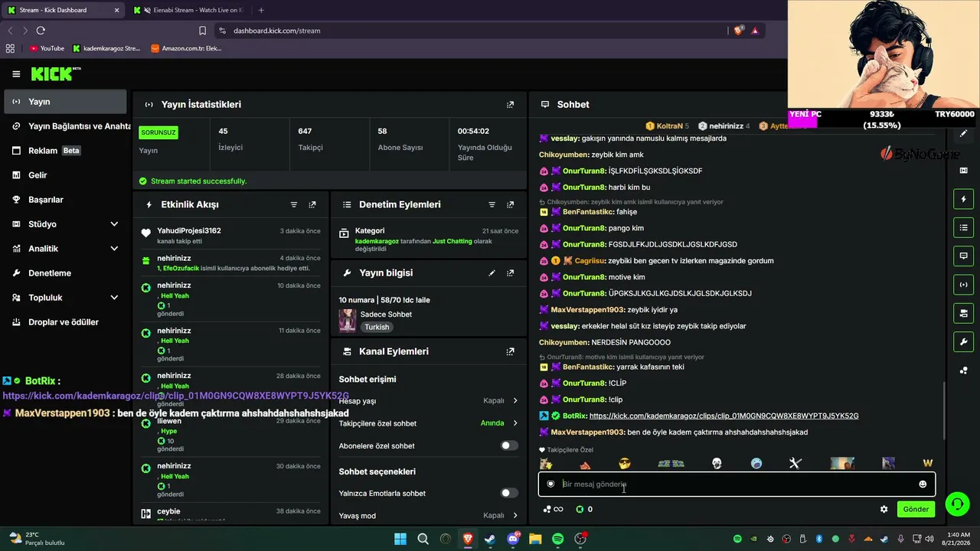Open filter options in Denetim Eylemleri
The height and width of the screenshot is (551, 980).
click(x=492, y=205)
